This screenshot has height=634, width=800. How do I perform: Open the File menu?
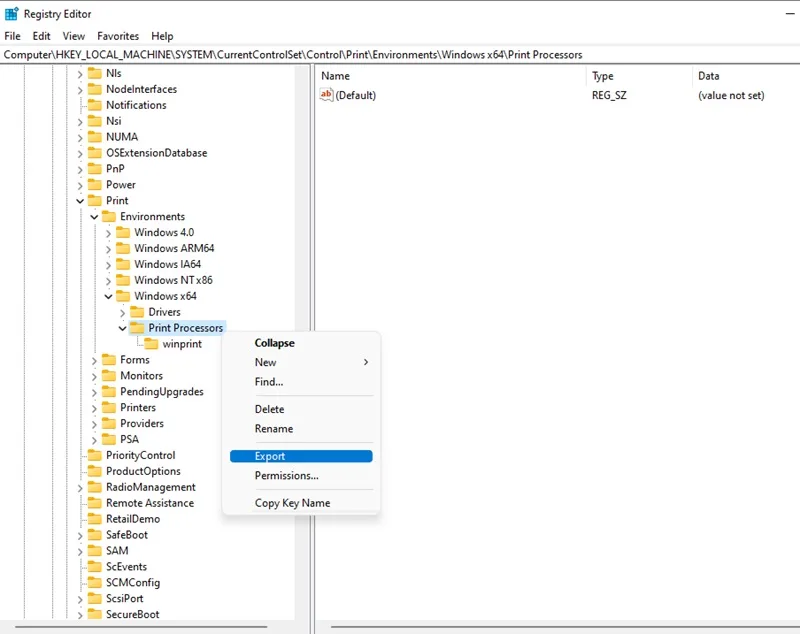[12, 36]
